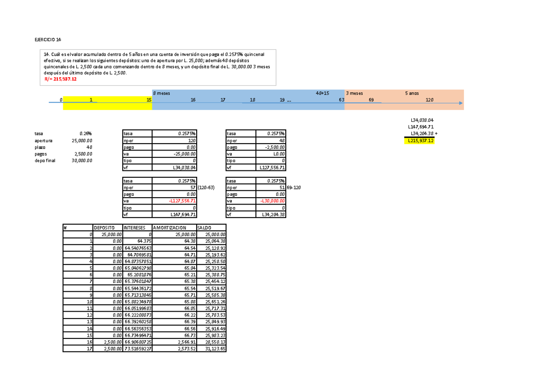Click the '5 anos' label on timeline

point(412,93)
